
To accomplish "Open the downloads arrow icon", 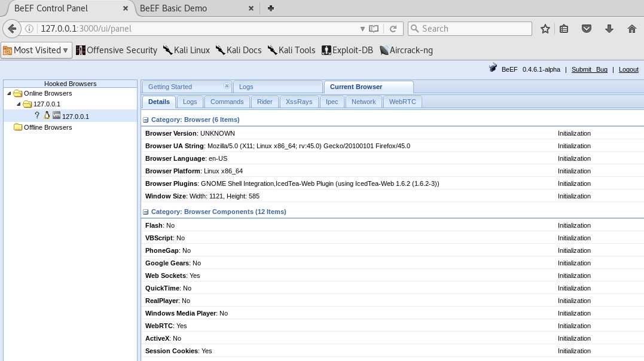I will click(609, 29).
